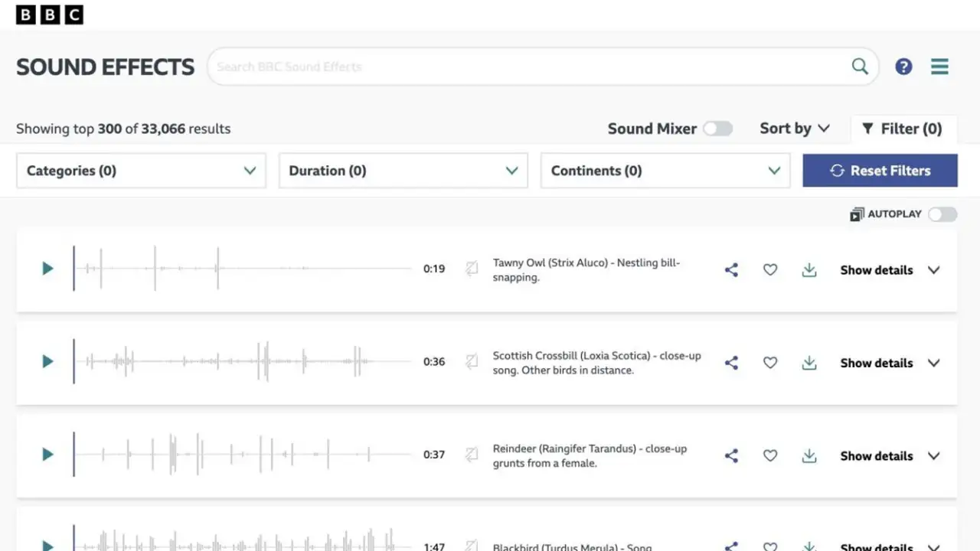Favourite the Reindeer sound effect
Viewport: 980px width, 551px height.
[x=770, y=455]
